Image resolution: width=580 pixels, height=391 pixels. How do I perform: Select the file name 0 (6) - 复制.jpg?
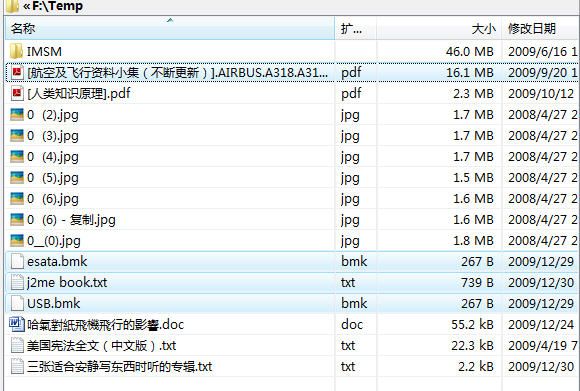71,220
